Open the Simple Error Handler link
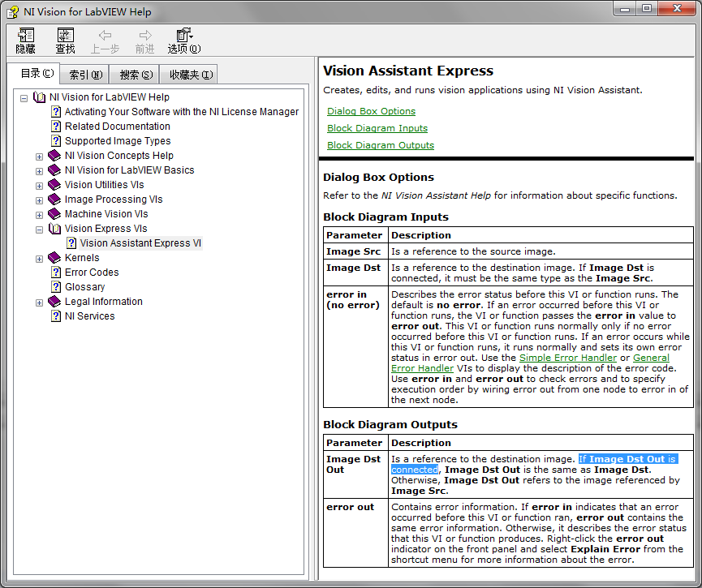Screen dimensions: 702x588 [x=568, y=358]
